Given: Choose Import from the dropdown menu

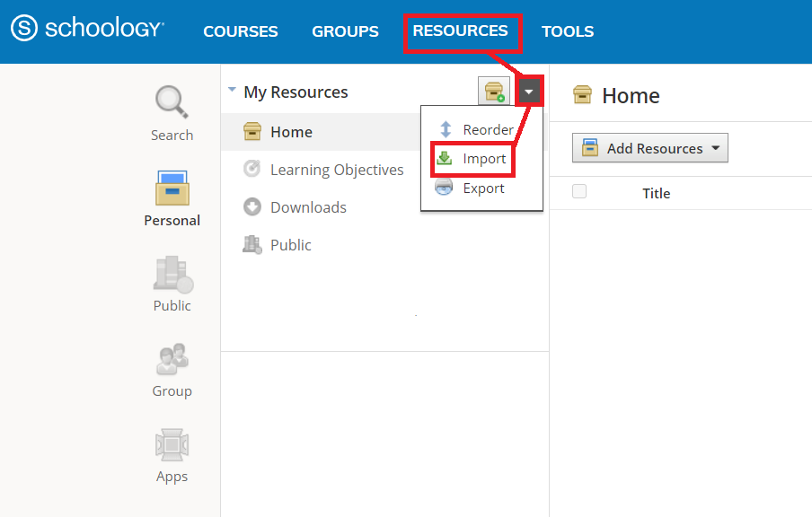Looking at the screenshot, I should click(x=484, y=158).
